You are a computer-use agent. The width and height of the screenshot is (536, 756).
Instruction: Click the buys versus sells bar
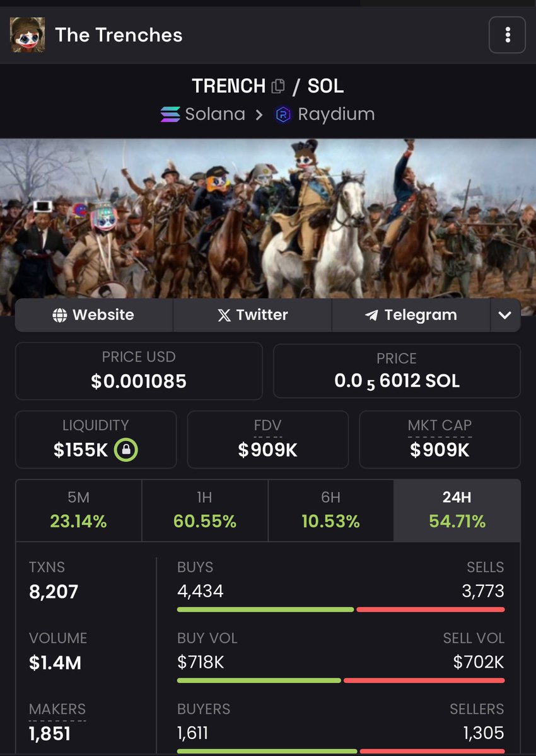(341, 609)
